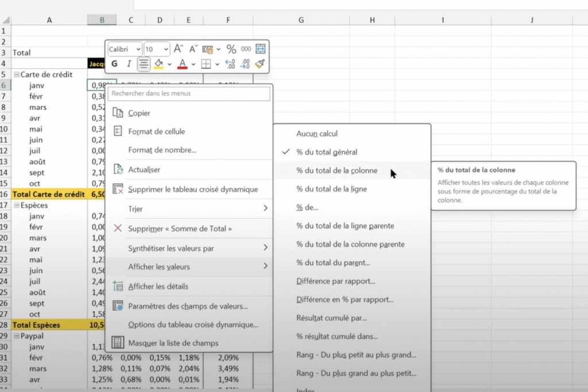Apply thousands separator (000) format
This screenshot has width=588, height=392.
tap(246, 49)
